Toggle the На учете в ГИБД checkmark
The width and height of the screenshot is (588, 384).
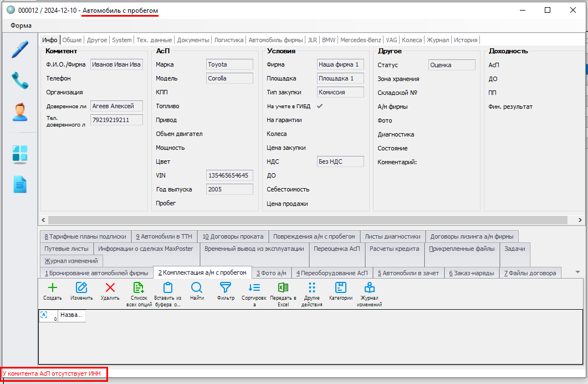(319, 106)
